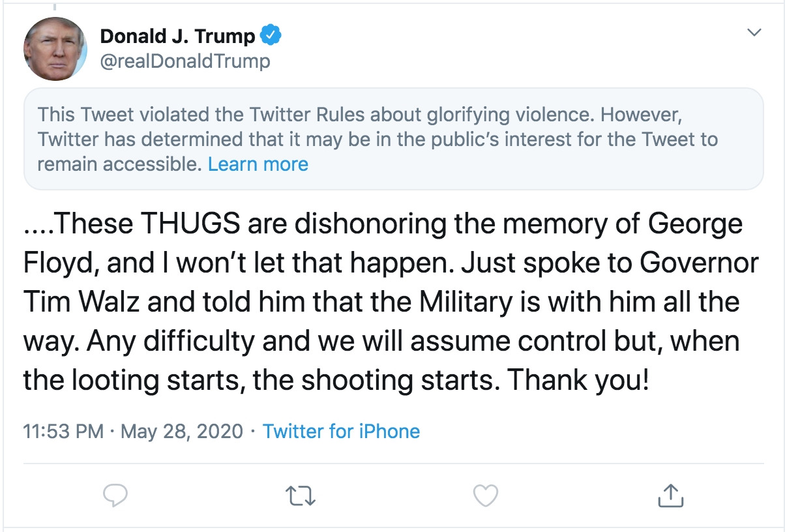Image resolution: width=785 pixels, height=532 pixels.
Task: Click the May 28, 2020 date
Action: pos(182,431)
